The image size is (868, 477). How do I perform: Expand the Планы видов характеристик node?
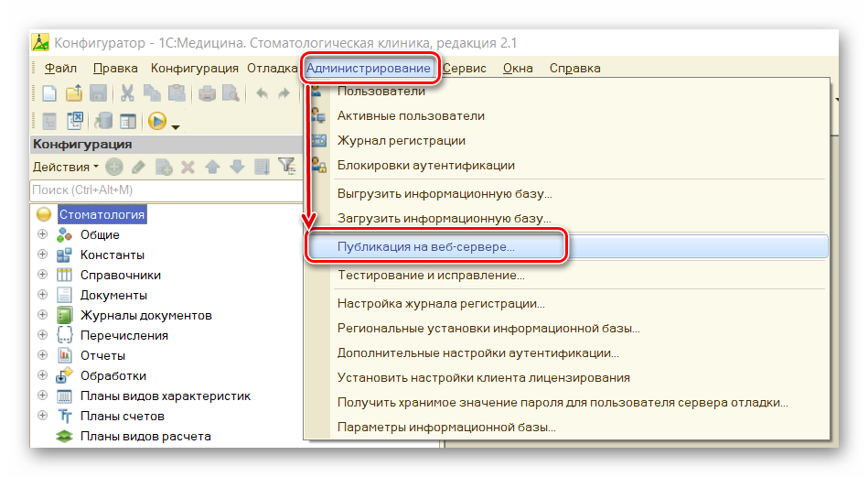click(43, 395)
